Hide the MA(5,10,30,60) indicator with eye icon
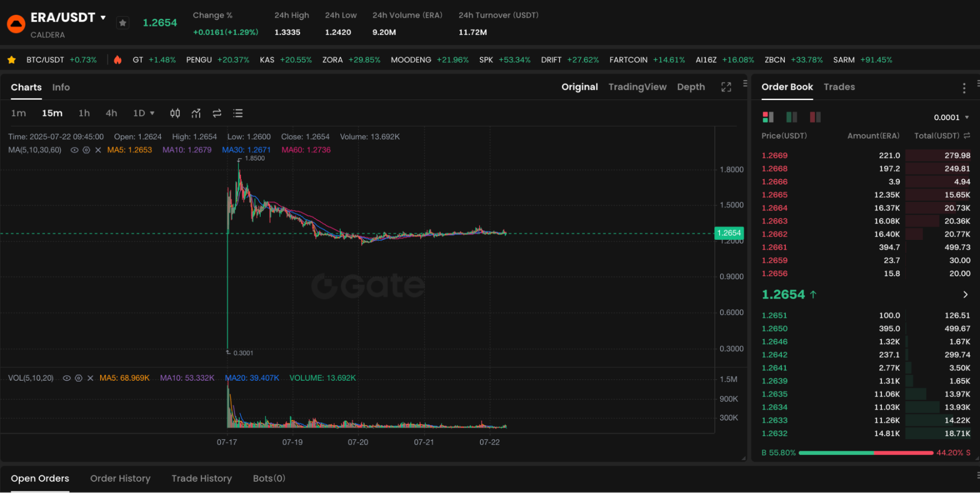The width and height of the screenshot is (980, 493). pyautogui.click(x=75, y=150)
